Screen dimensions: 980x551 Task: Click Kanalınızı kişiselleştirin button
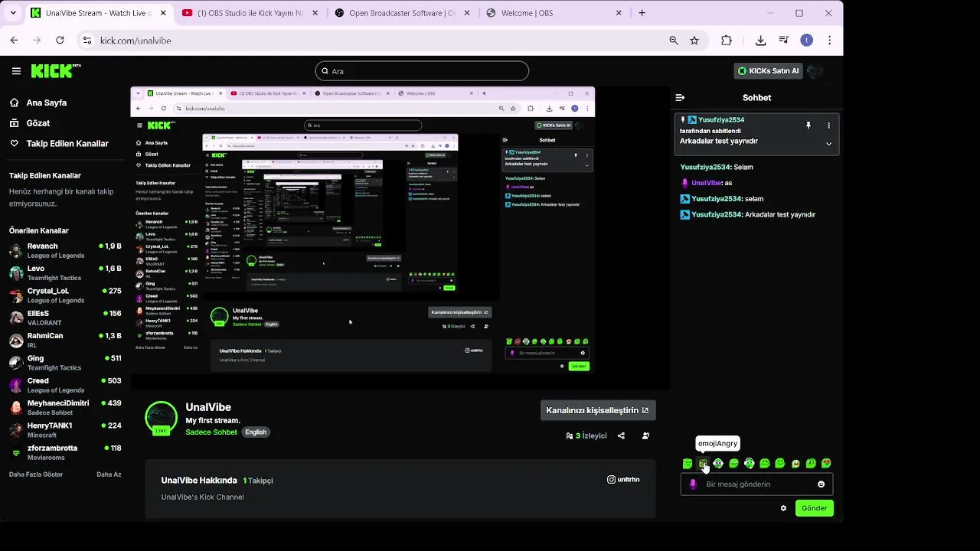[598, 410]
